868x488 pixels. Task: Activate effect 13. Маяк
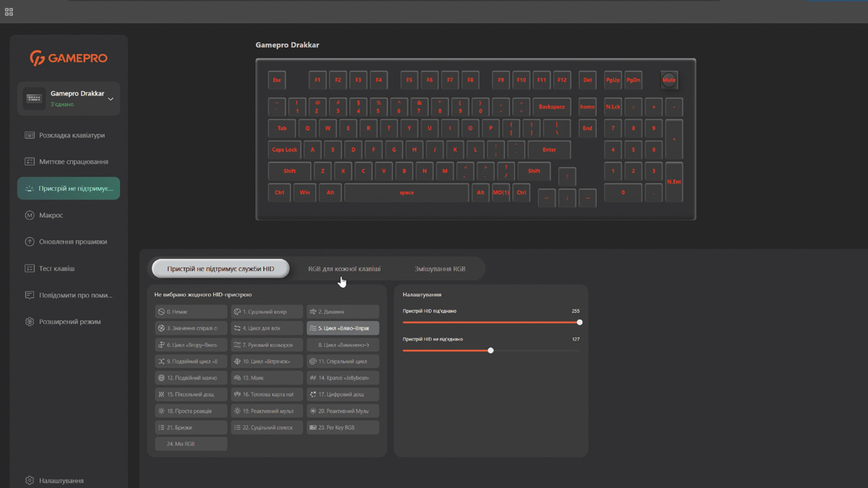click(267, 378)
